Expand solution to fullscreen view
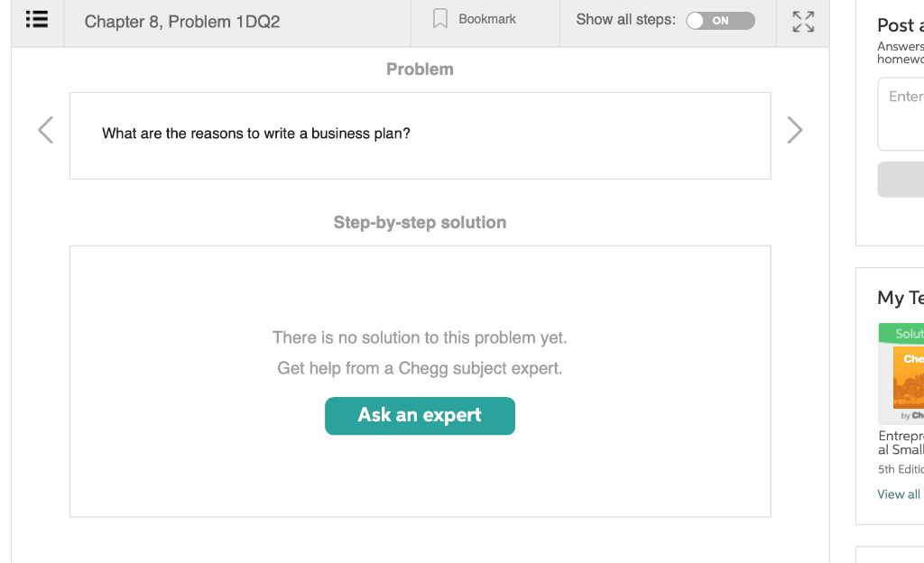 pos(803,22)
